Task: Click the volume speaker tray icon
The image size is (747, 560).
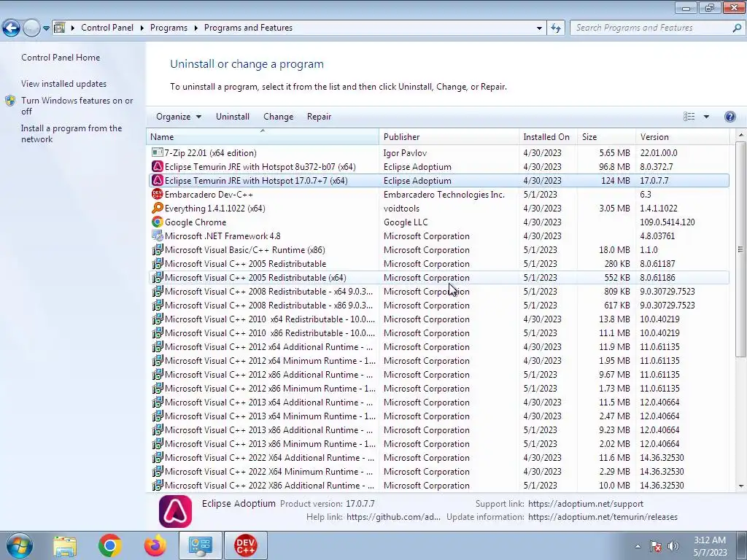Action: pos(673,546)
